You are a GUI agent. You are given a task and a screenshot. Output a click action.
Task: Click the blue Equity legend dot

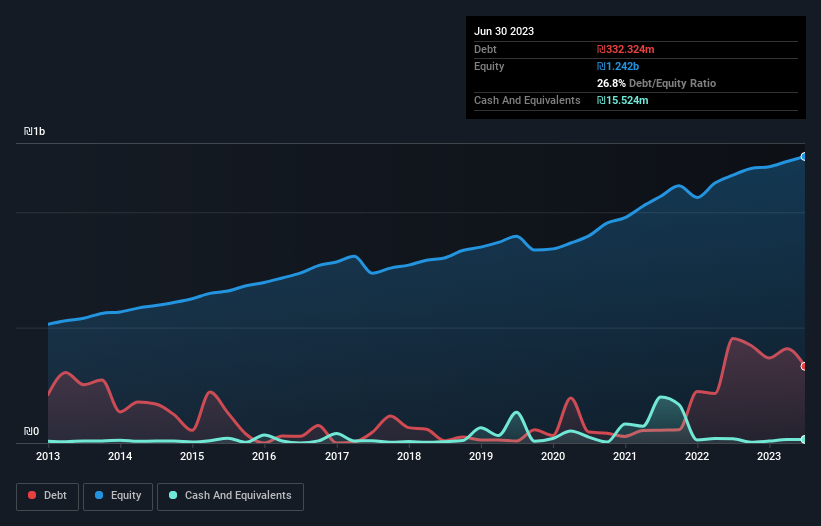click(x=99, y=495)
